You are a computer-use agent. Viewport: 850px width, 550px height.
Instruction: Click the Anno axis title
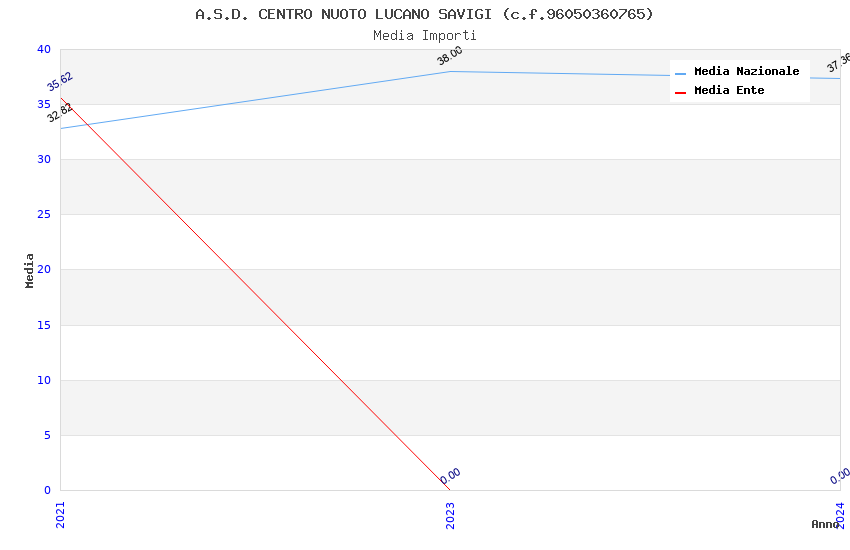click(x=825, y=524)
